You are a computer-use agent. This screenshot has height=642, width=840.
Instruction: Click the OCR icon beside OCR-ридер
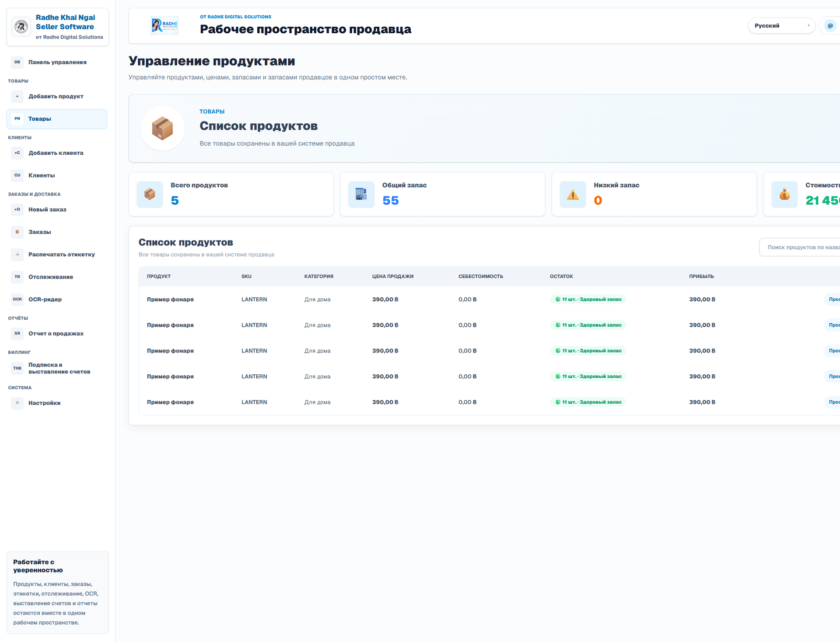[17, 300]
